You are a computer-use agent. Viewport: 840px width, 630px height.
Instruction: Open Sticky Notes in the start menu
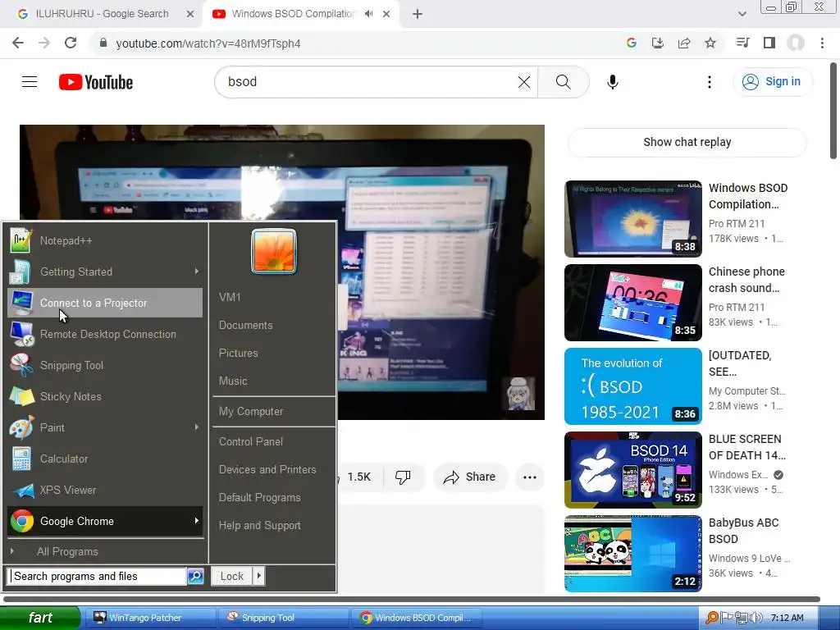coord(105,396)
